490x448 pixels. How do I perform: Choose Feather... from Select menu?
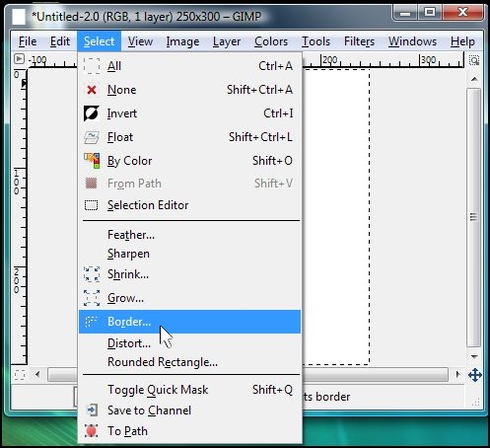point(189,235)
